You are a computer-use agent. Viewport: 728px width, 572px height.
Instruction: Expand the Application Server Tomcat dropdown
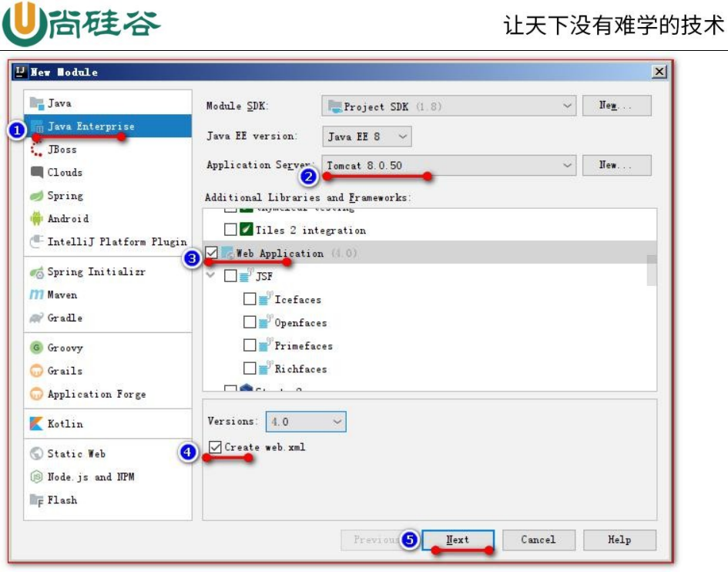click(448, 166)
